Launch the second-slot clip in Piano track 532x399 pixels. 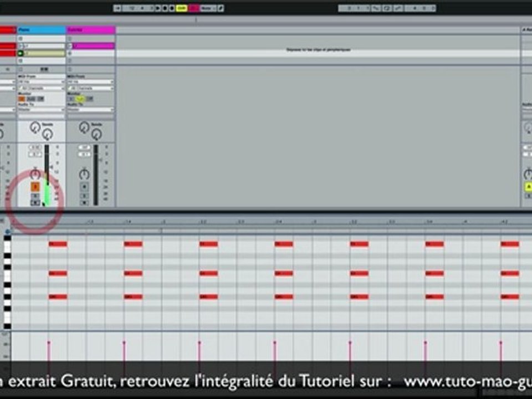point(22,46)
